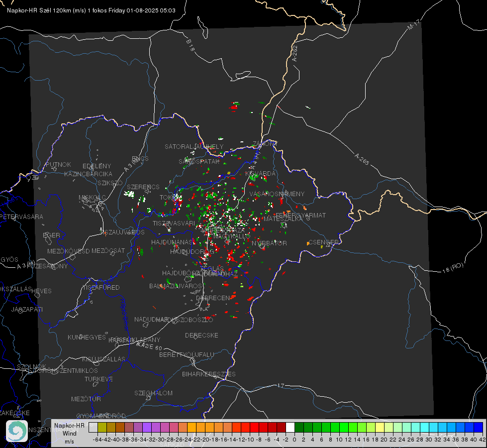Select the TISZAVASVÁRI label
The image size is (487, 448).
click(x=174, y=223)
